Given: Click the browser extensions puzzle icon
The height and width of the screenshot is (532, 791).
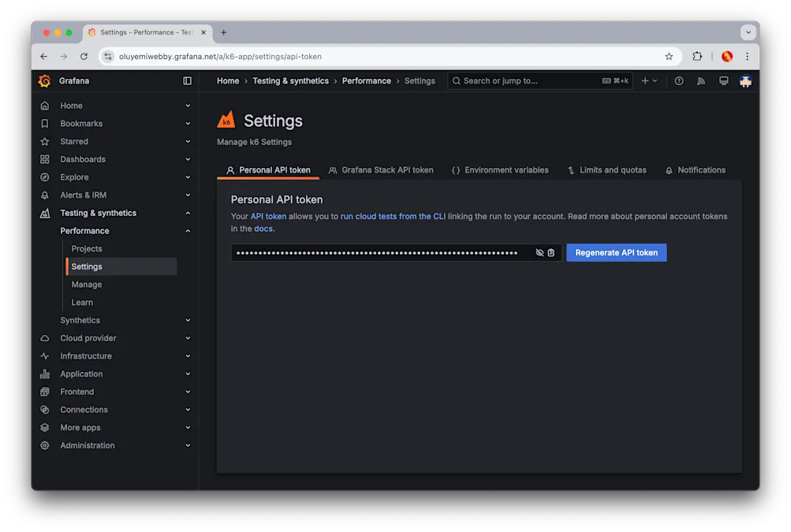Looking at the screenshot, I should [x=696, y=56].
